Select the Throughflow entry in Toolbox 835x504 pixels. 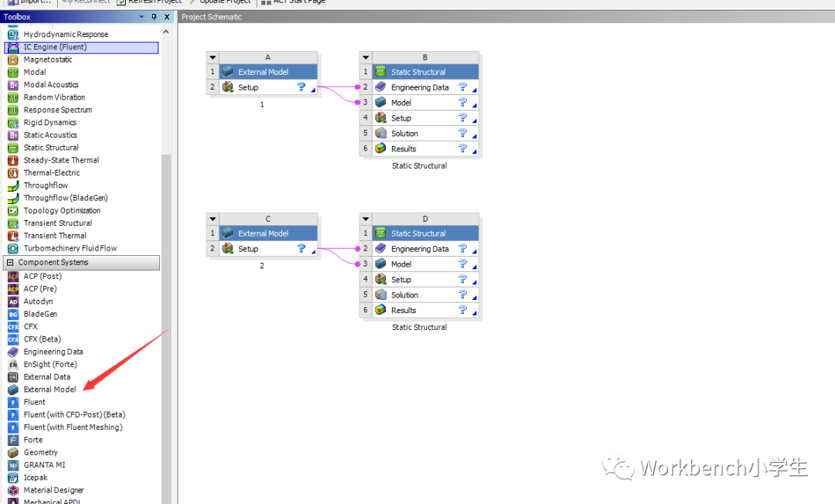tap(46, 186)
